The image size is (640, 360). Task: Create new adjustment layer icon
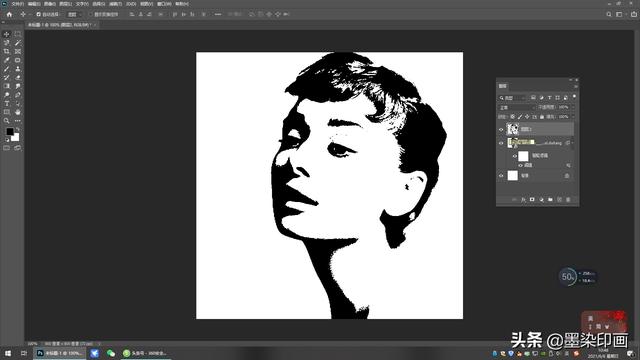[x=541, y=200]
